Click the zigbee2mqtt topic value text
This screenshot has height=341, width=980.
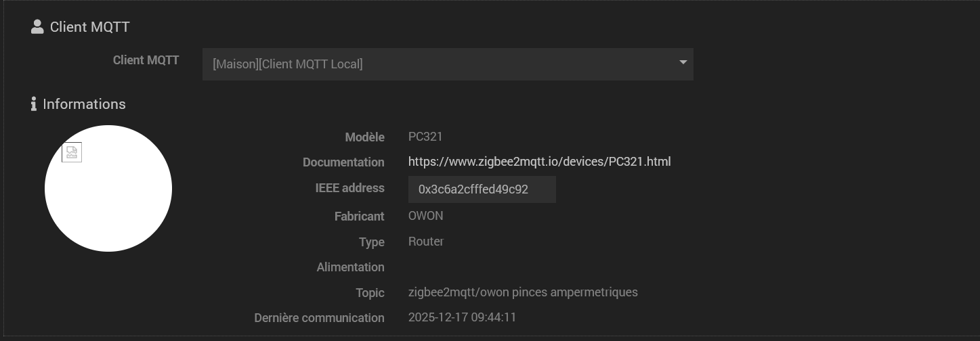(523, 292)
